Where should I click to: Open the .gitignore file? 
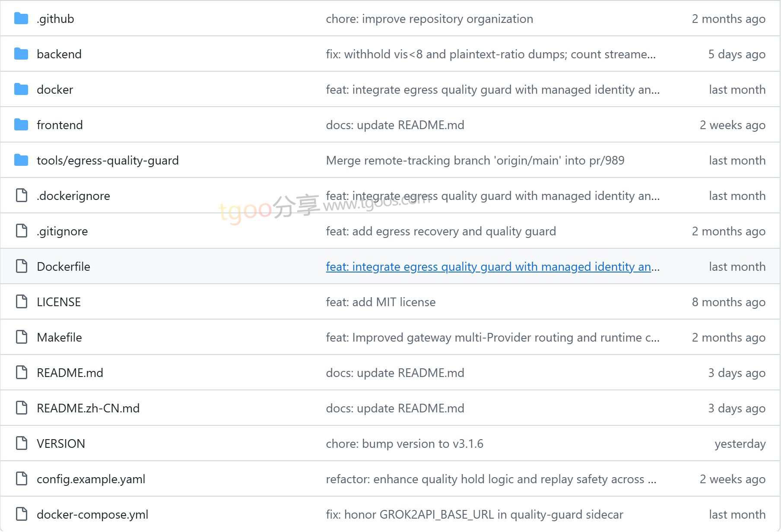[x=62, y=231]
